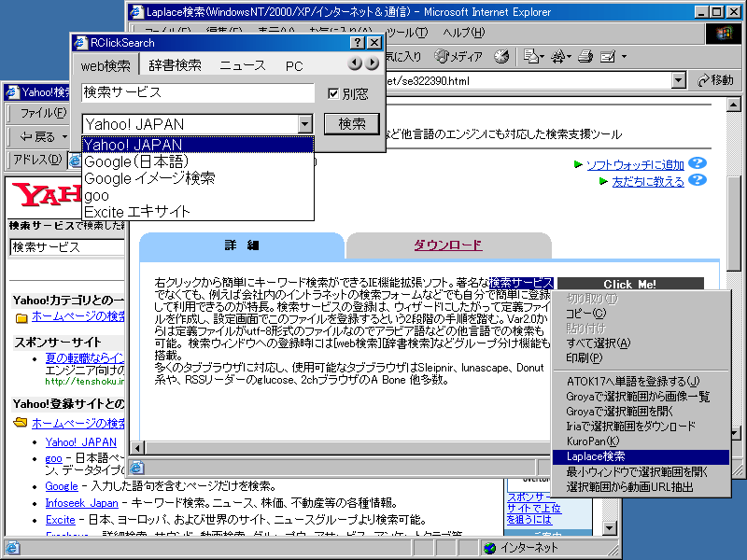Click the Back (戻る) button in Yahoo window

tap(37, 137)
